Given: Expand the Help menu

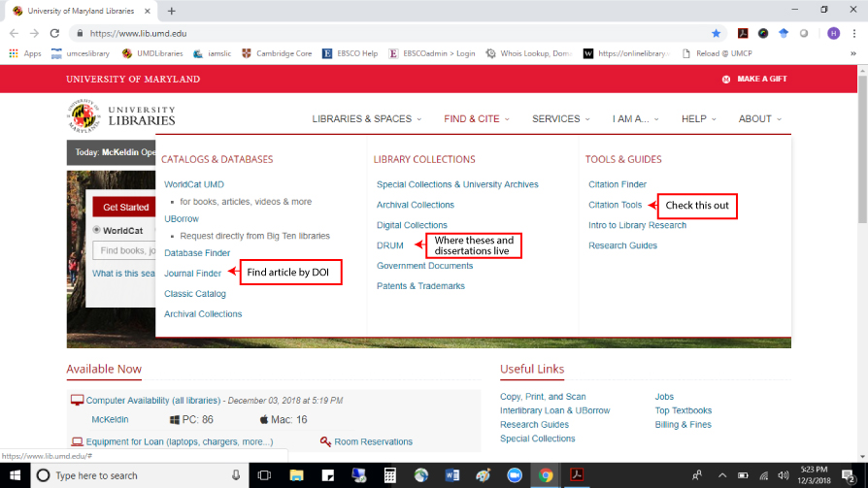Looking at the screenshot, I should tap(699, 119).
